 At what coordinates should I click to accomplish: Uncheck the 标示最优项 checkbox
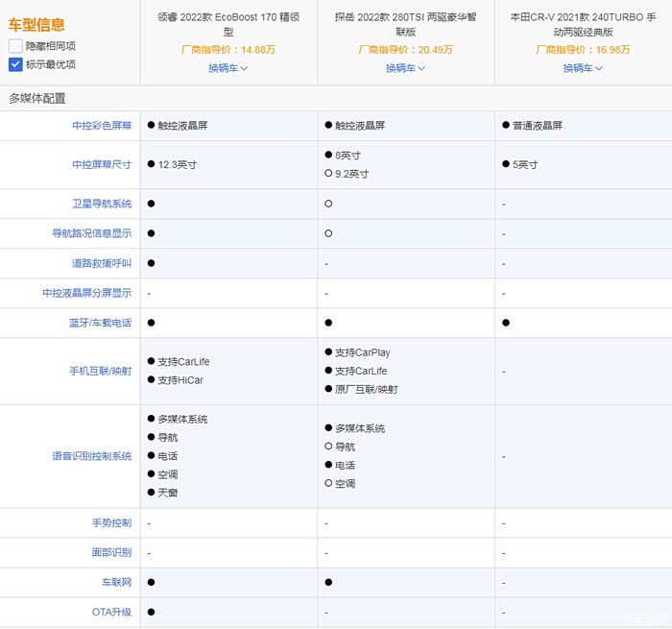(x=15, y=64)
